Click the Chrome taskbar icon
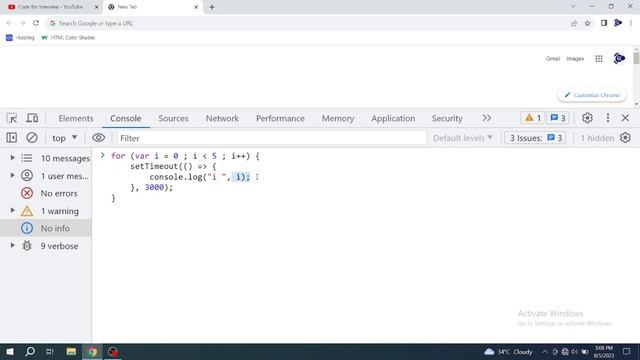Viewport: 640px width, 360px height. [x=92, y=352]
